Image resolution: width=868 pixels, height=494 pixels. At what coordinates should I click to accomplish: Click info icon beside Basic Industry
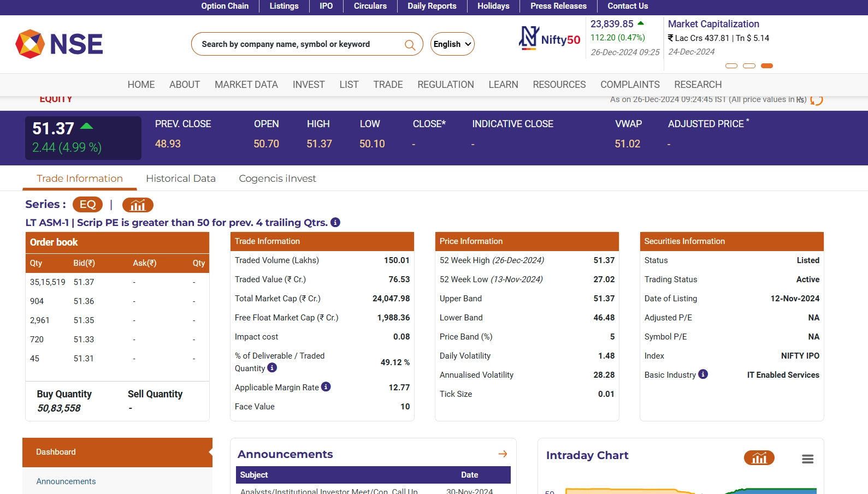703,374
